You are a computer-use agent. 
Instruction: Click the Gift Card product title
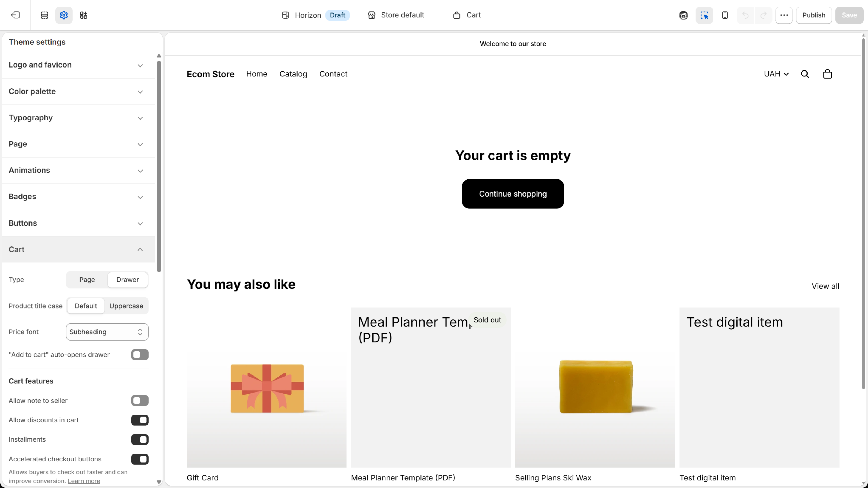point(203,477)
